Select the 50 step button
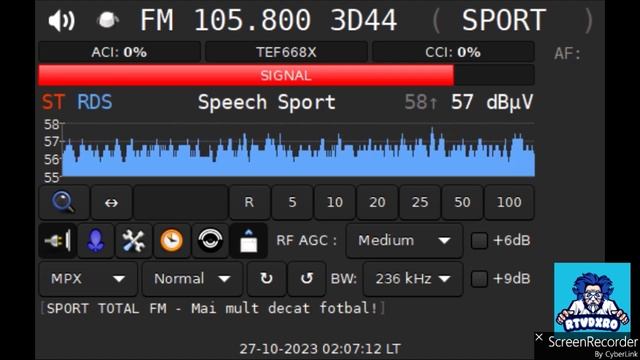Viewport: 640px width, 360px height. 462,202
